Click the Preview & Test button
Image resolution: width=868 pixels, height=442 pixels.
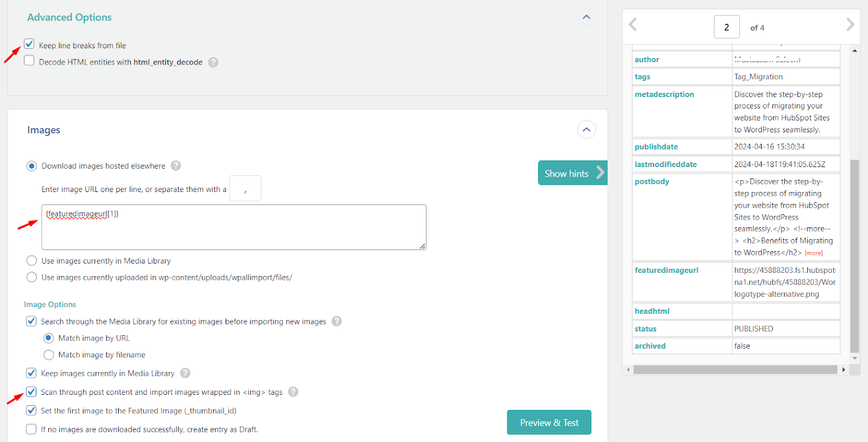[x=548, y=422]
